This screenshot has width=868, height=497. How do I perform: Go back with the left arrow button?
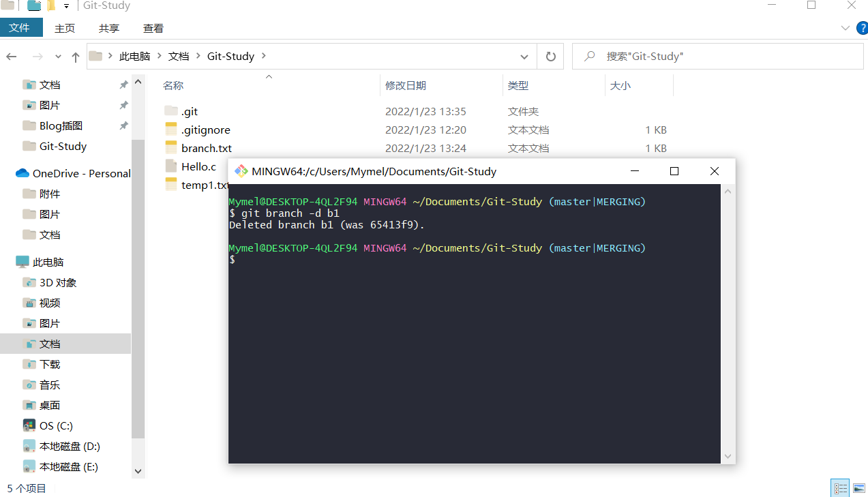coord(12,57)
